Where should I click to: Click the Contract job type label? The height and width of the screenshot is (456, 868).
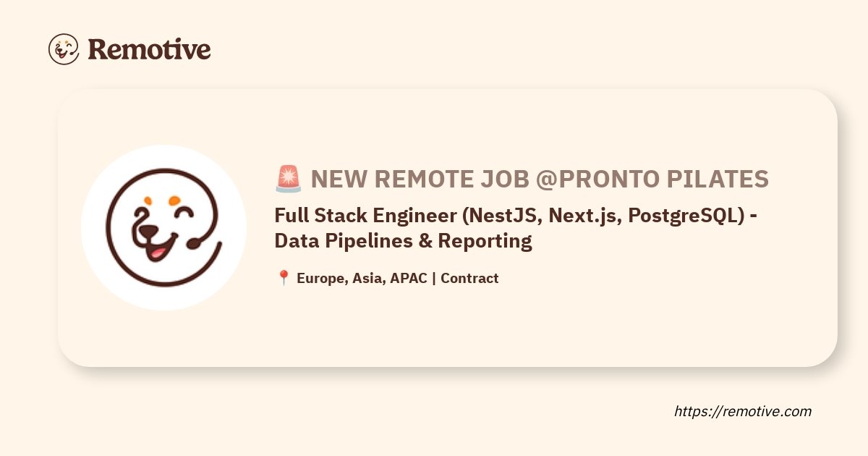469,278
